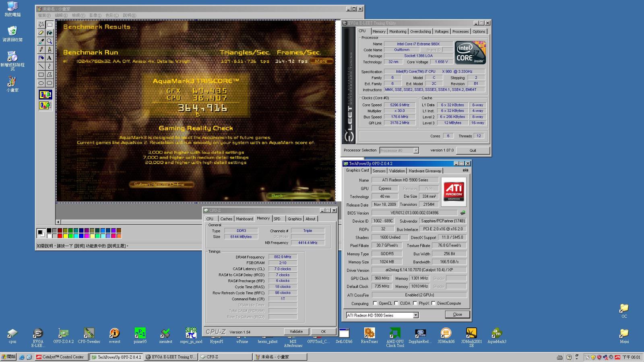Click the GPU Clock 960 MHz field
644x362 pixels.
(x=382, y=278)
